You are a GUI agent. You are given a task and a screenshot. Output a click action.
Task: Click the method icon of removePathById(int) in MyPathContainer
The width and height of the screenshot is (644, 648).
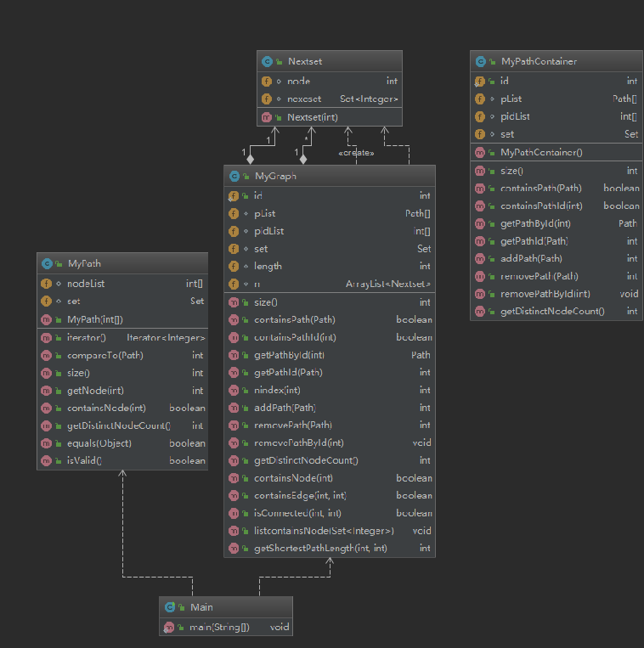[480, 294]
